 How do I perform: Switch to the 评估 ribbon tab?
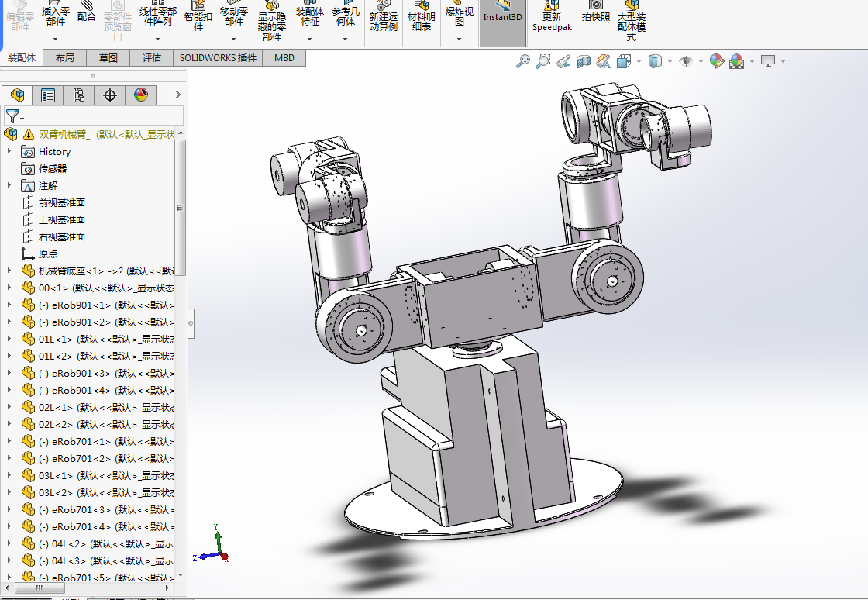152,57
